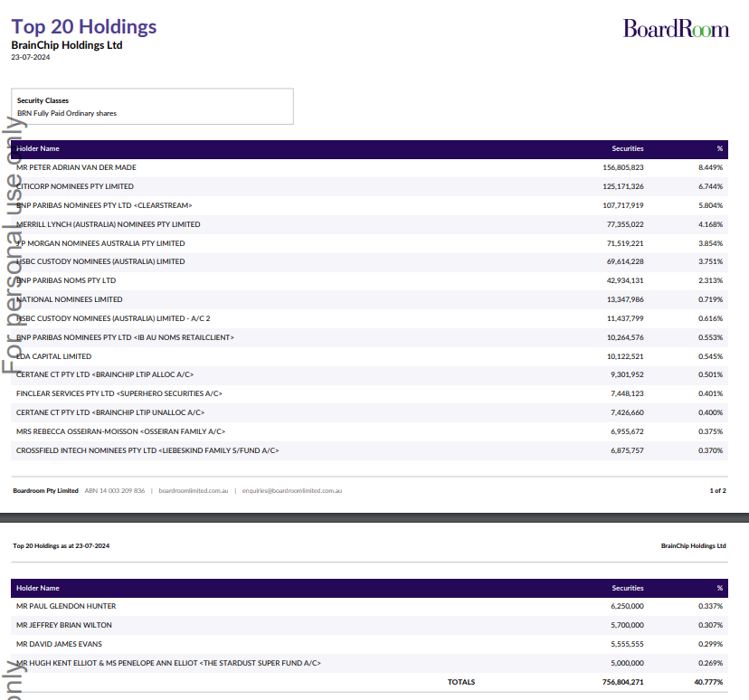Select the 'Security Classes' label
This screenshot has height=700, width=749.
tap(43, 100)
